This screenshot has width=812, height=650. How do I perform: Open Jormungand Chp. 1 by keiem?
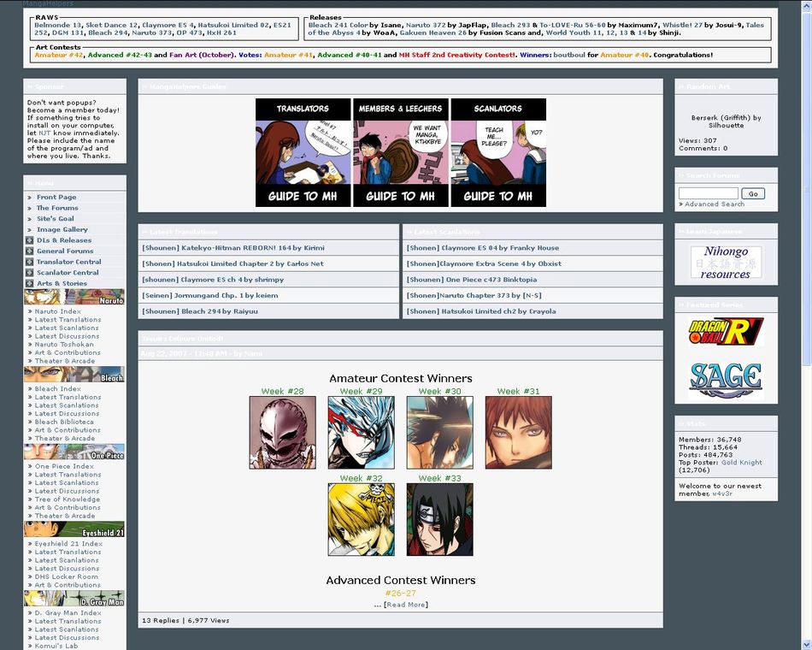tap(210, 295)
